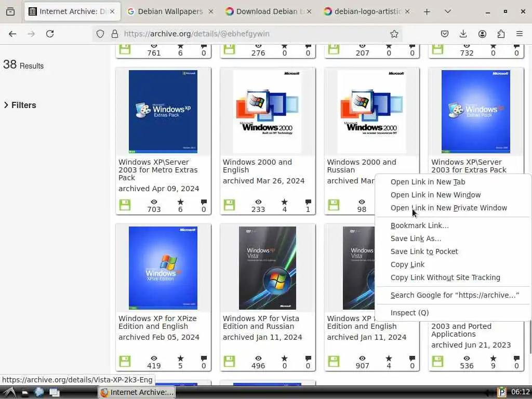Click the favorites star on Metro Extras Pack card
This screenshot has height=399, width=532.
point(180,202)
